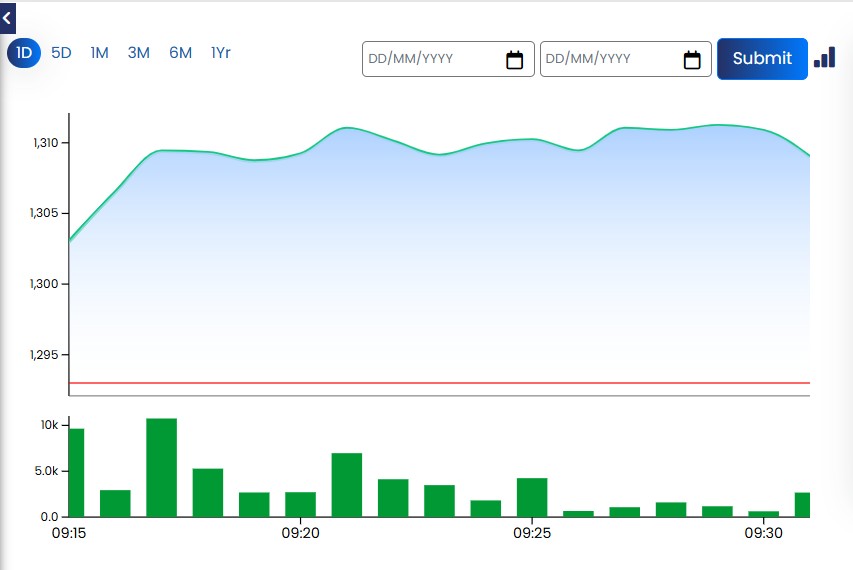This screenshot has width=853, height=570.
Task: Click the volume bar at 09:25
Action: 532,497
